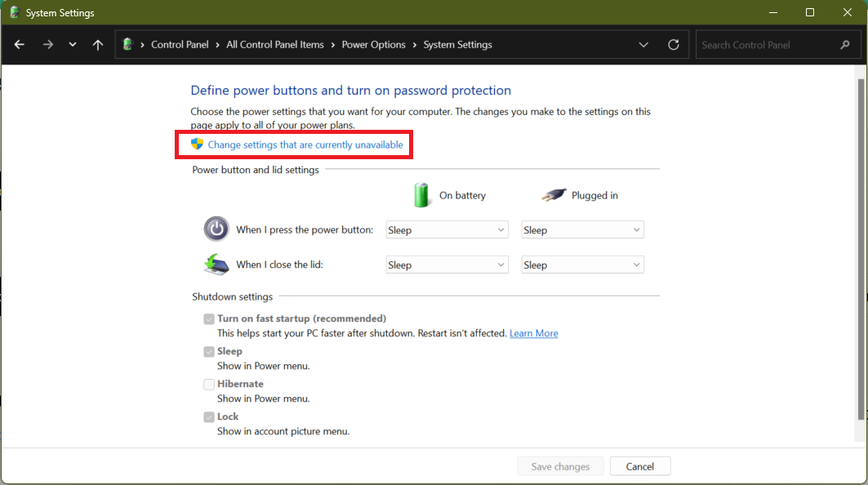Open power button On battery dropdown

[446, 230]
